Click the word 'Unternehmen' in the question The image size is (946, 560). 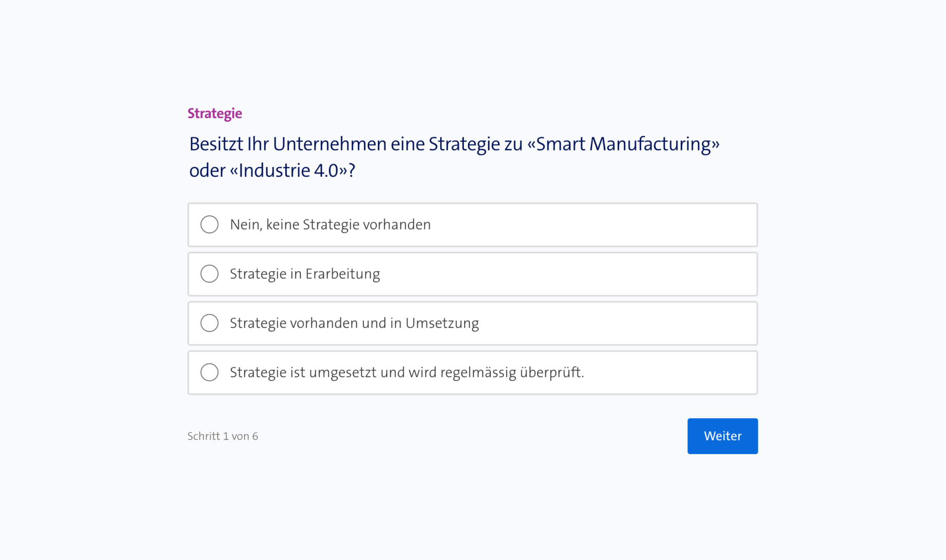(330, 144)
